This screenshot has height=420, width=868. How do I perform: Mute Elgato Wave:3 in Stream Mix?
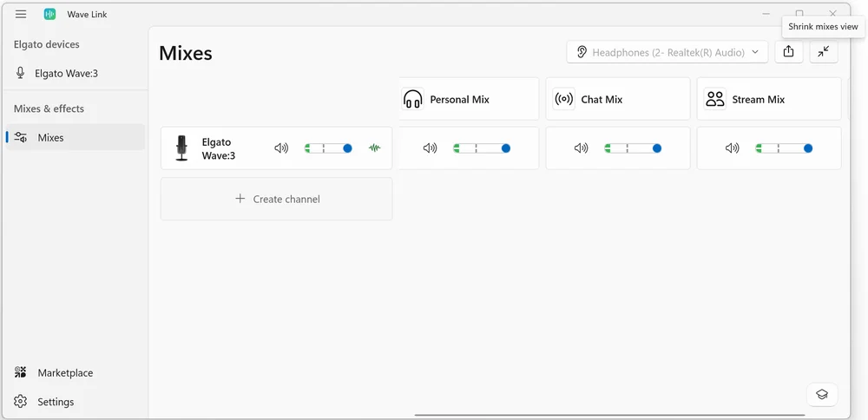click(733, 148)
